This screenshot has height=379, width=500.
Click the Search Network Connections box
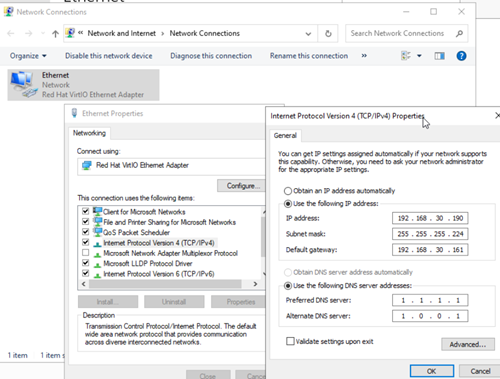pos(407,33)
